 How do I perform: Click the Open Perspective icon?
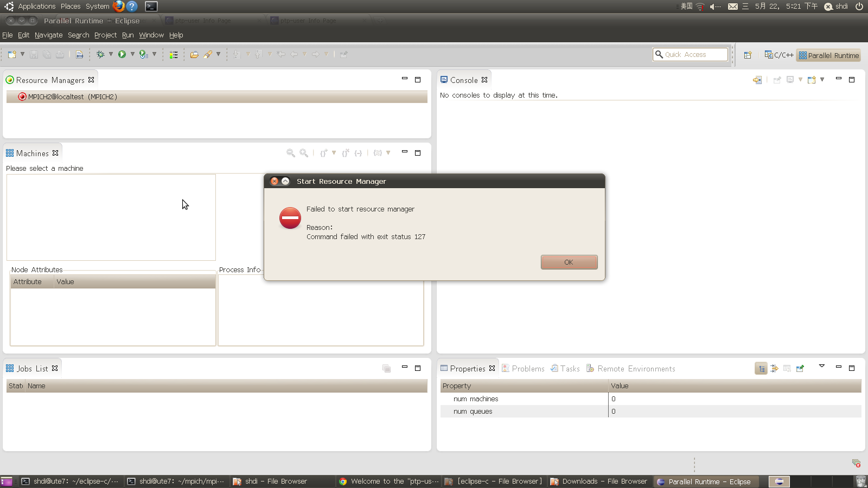[x=748, y=55]
